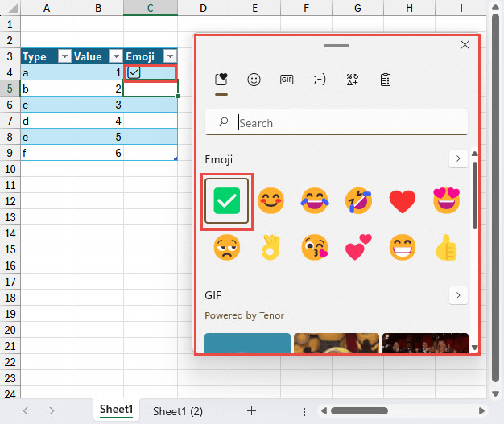Select column A header
Viewport: 504px width, 424px height.
[x=47, y=8]
